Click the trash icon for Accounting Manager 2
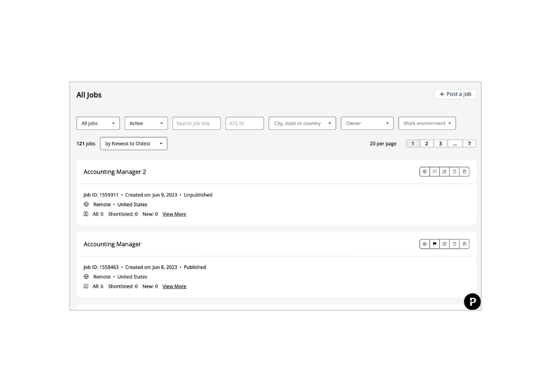The width and height of the screenshot is (551, 392). pyautogui.click(x=454, y=172)
